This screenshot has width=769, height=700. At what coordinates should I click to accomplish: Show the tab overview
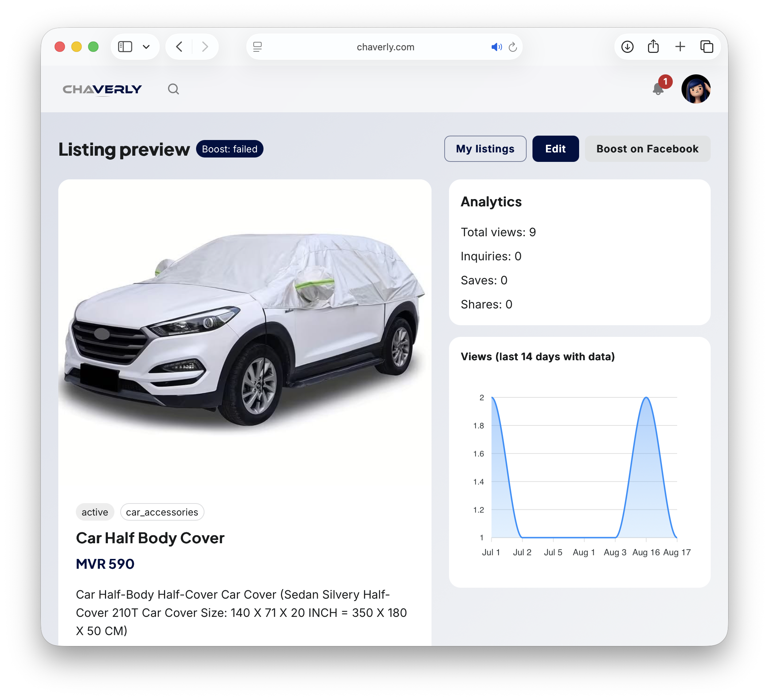click(x=707, y=47)
